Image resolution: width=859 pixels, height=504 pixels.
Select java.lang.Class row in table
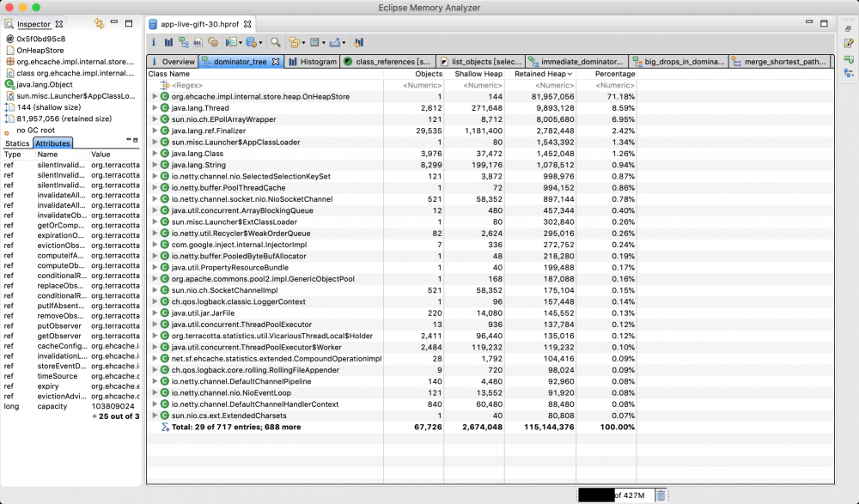(392, 154)
